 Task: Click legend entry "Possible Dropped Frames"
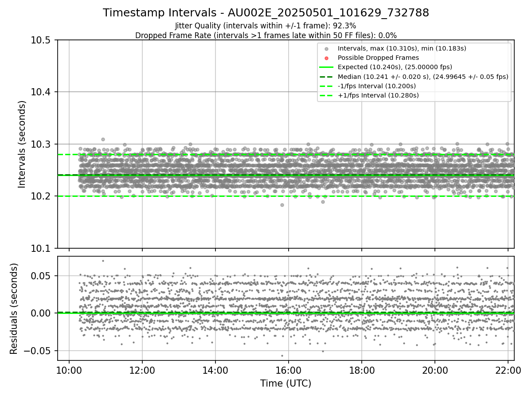(x=378, y=58)
